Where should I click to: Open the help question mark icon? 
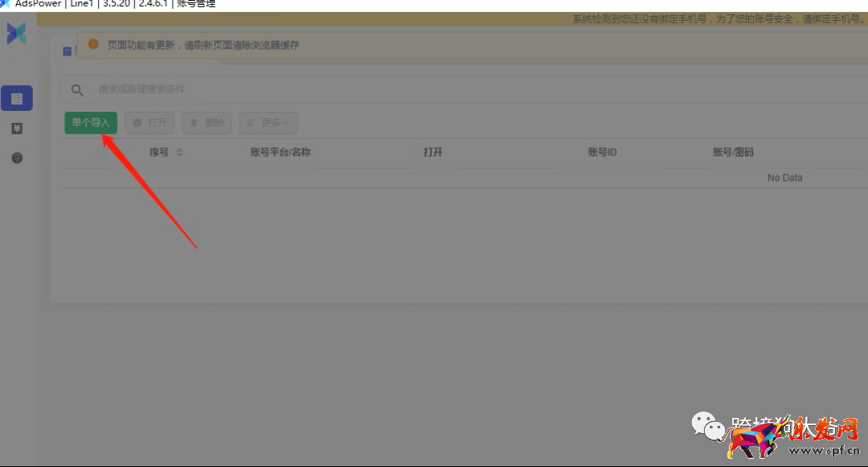point(17,158)
